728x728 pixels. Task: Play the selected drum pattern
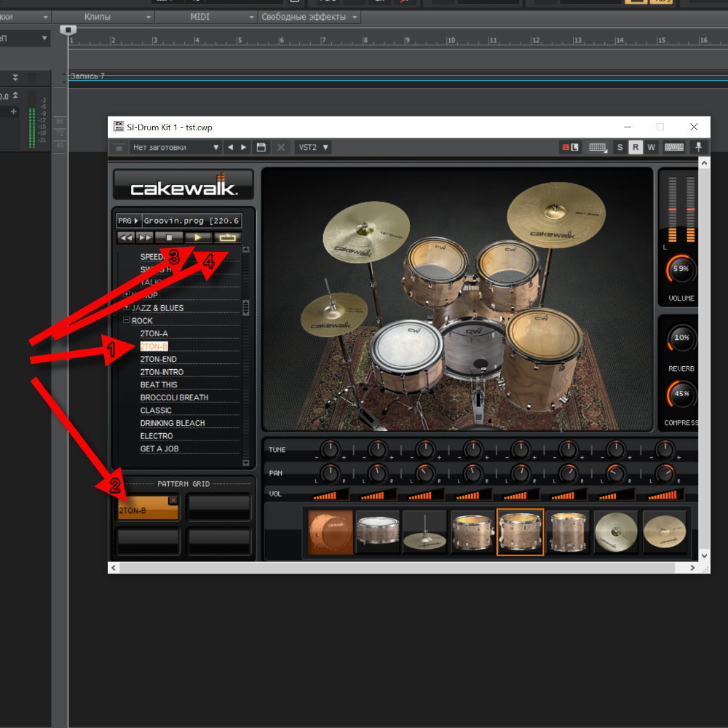tap(198, 238)
